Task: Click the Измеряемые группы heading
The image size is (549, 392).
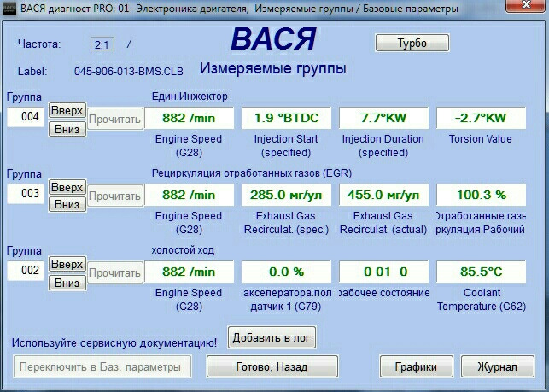Action: point(272,68)
